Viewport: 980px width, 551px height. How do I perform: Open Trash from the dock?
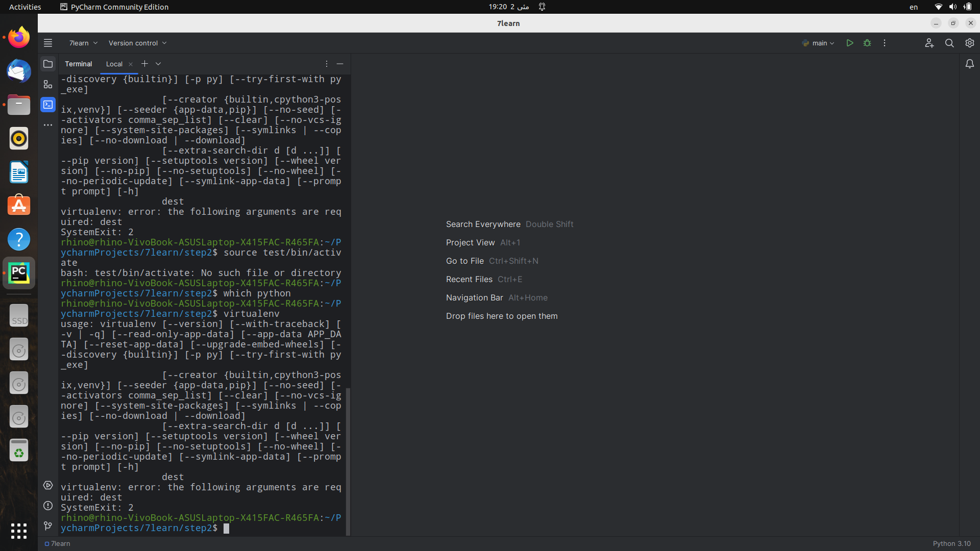(x=19, y=450)
